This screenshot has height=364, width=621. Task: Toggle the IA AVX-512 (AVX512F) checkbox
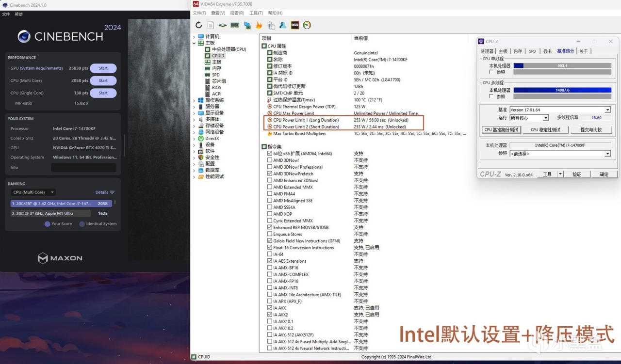point(270,335)
